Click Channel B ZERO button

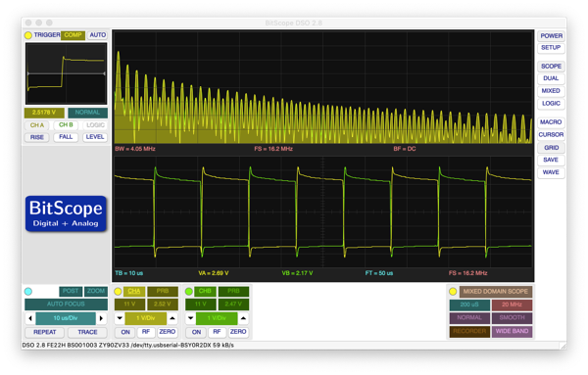click(238, 332)
